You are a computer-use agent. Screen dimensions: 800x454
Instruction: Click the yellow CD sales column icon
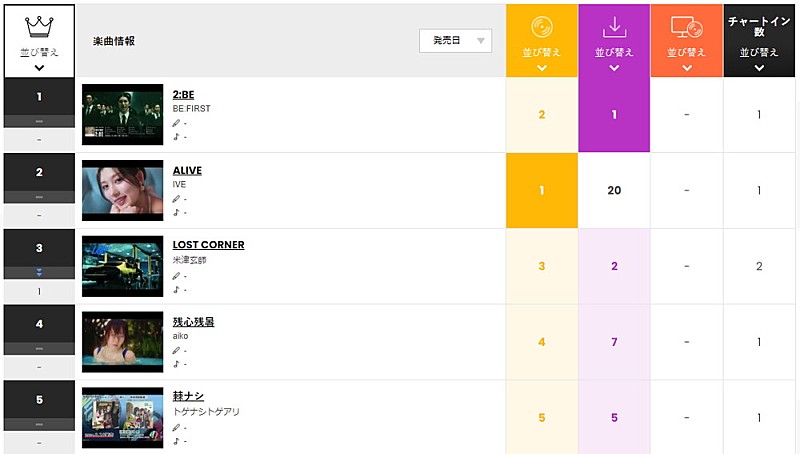tap(541, 27)
